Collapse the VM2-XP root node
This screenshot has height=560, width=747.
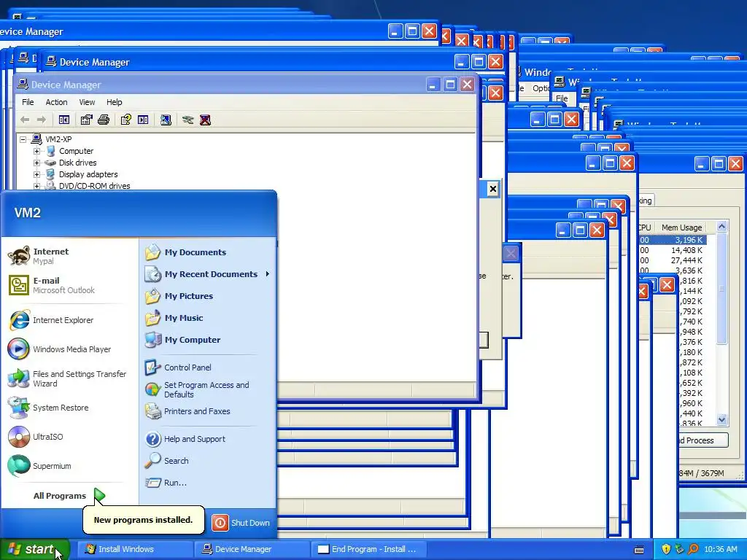coord(23,139)
